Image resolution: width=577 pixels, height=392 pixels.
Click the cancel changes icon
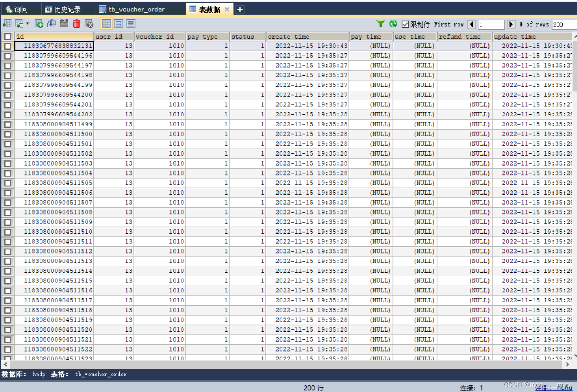pyautogui.click(x=89, y=23)
